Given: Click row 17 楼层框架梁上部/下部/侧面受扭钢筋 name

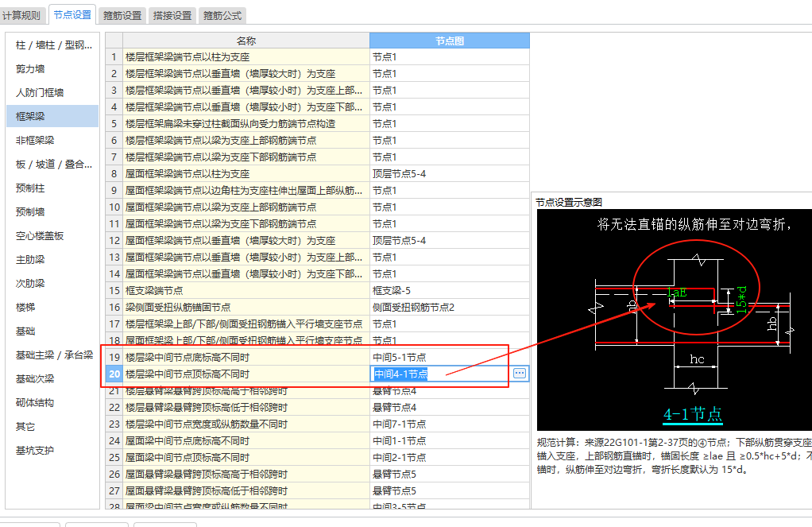Looking at the screenshot, I should point(246,324).
